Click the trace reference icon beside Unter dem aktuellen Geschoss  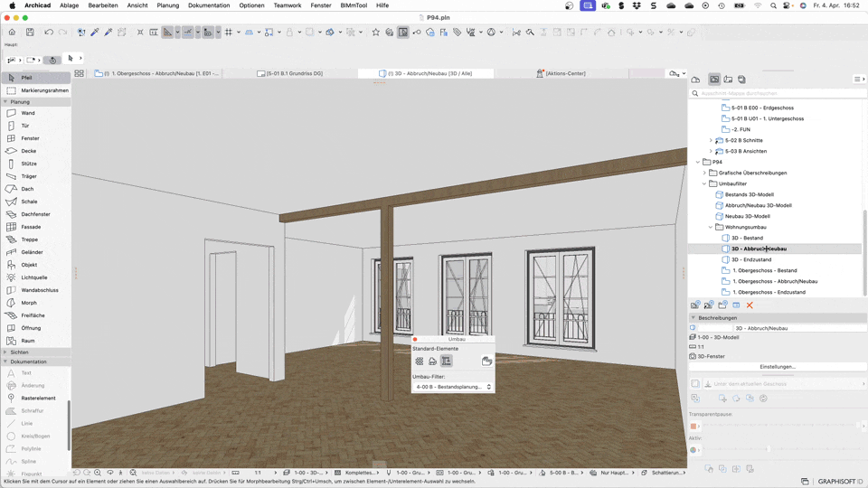[695, 383]
